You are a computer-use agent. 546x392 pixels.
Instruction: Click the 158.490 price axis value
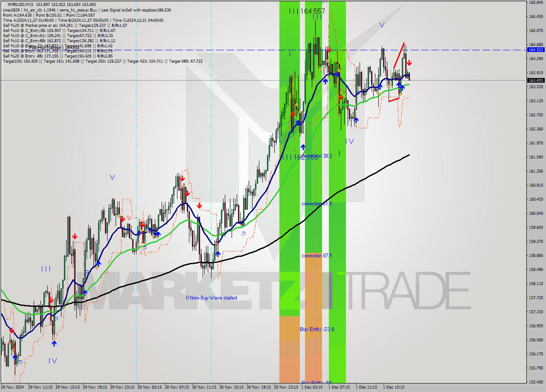[x=536, y=270]
